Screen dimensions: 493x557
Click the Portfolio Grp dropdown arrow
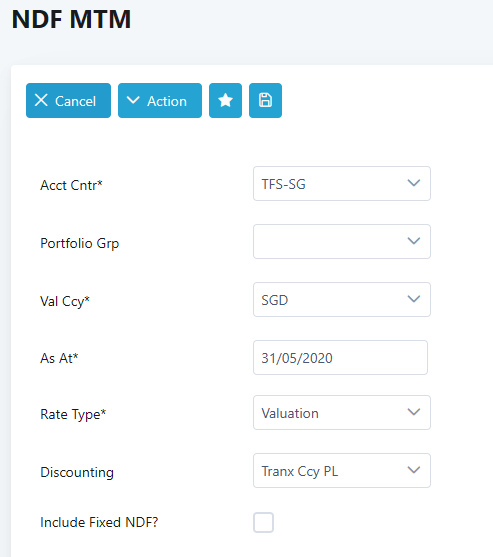click(x=414, y=241)
